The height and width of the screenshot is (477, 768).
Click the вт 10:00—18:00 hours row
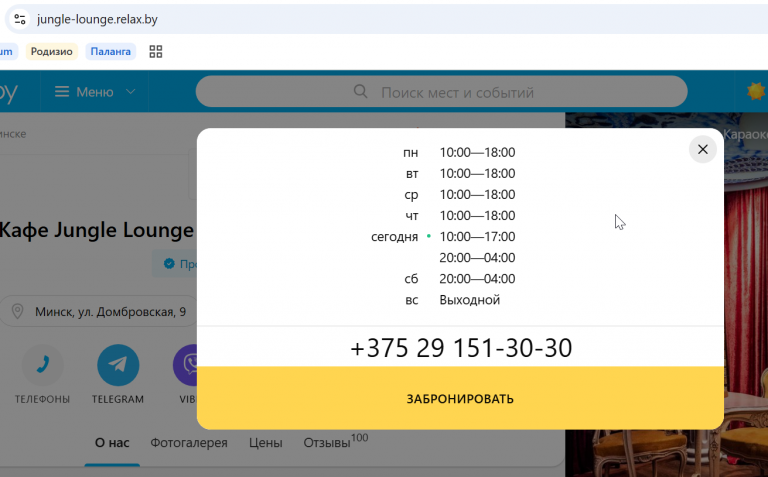coord(460,173)
